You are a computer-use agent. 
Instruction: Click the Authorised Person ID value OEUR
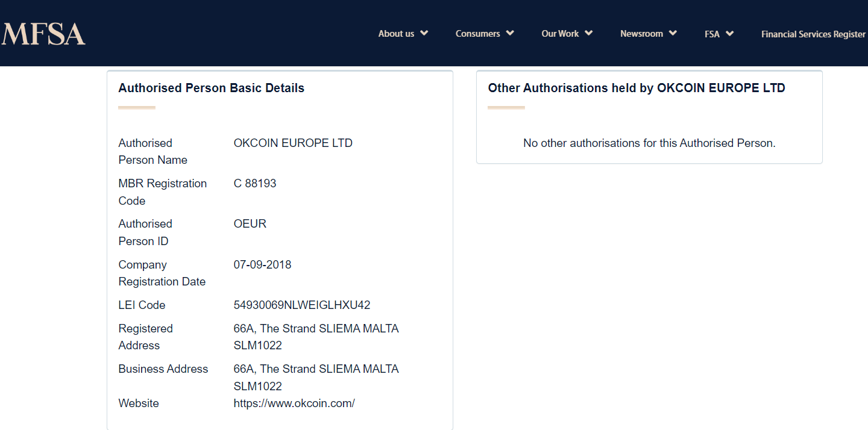[250, 224]
